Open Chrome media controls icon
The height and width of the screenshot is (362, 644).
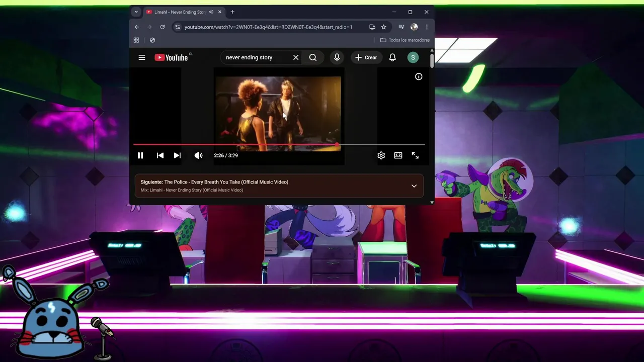401,27
